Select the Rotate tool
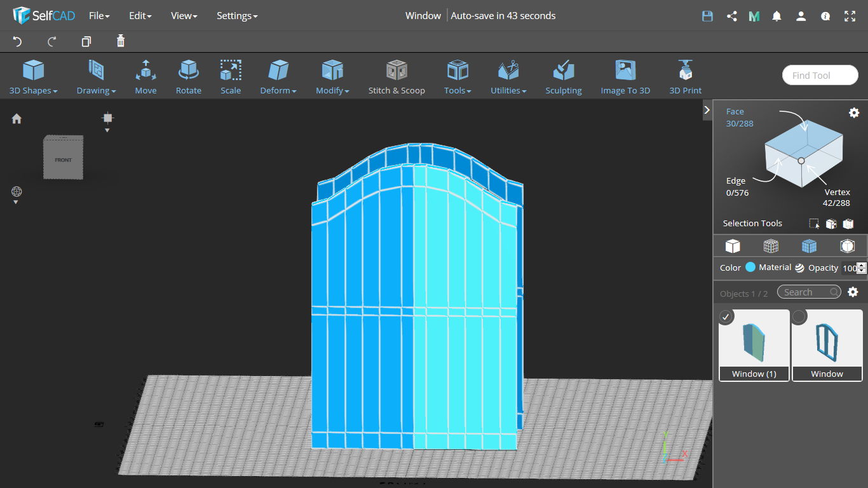The image size is (868, 488). point(189,77)
